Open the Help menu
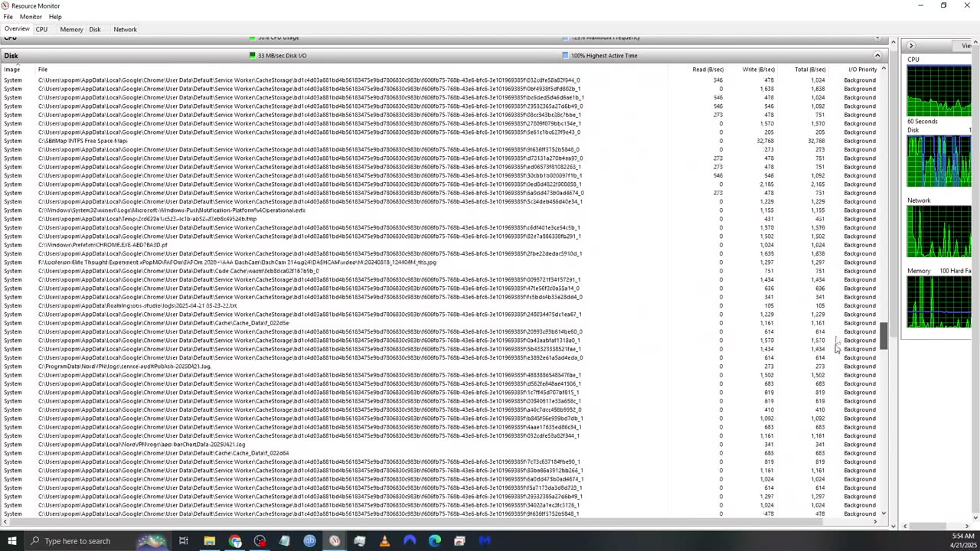Viewport: 980px width, 551px height. coord(55,16)
